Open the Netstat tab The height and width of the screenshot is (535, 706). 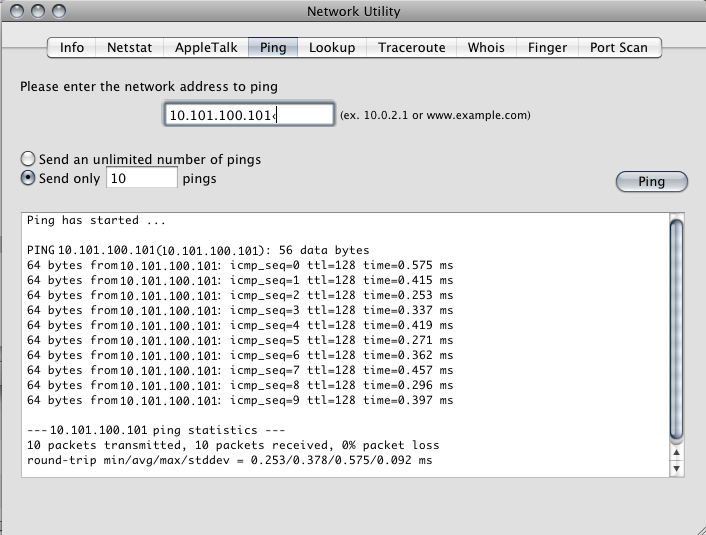pyautogui.click(x=130, y=47)
